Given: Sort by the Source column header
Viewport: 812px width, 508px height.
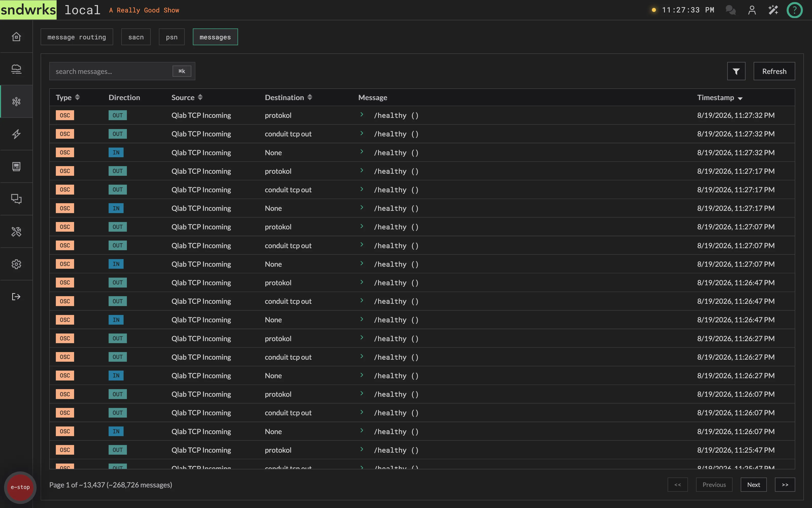Looking at the screenshot, I should tap(187, 98).
